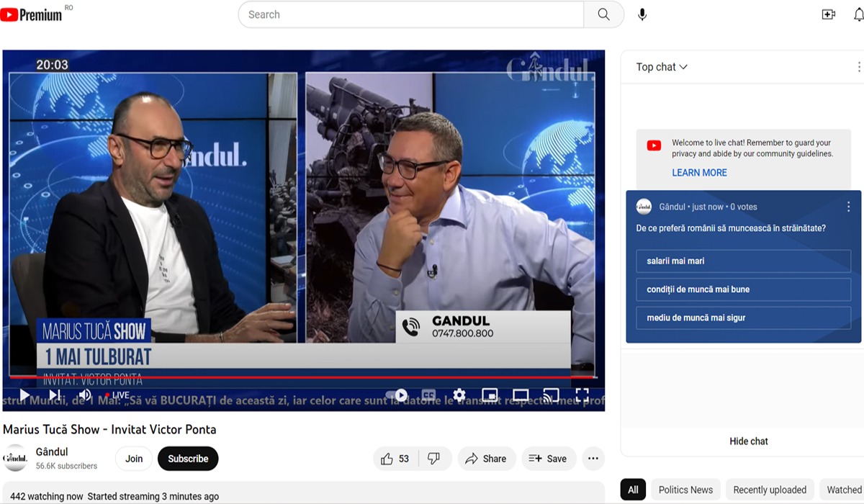
Task: Click the 56.6K subscribers text
Action: 66,466
